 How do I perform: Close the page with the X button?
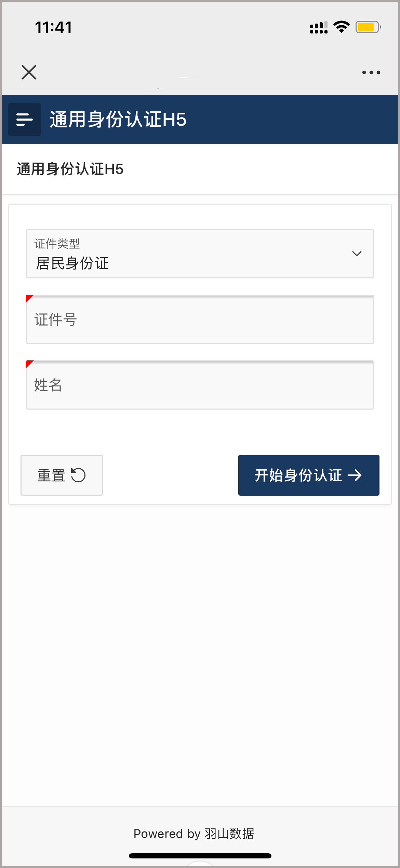pyautogui.click(x=29, y=72)
